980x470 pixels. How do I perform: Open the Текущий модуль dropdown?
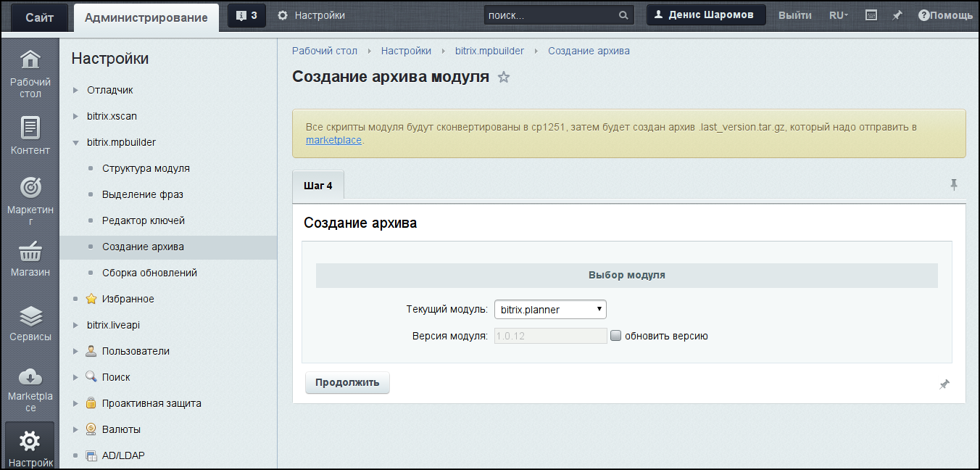[550, 310]
